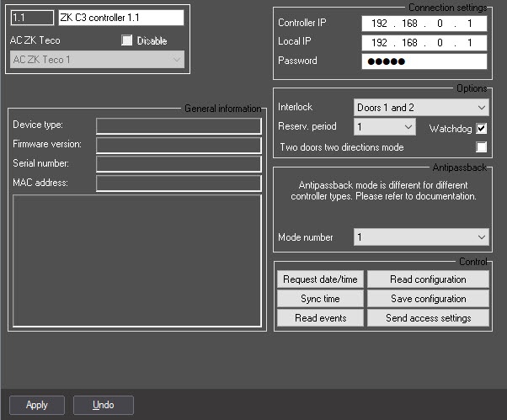Click the Apply button
507x420 pixels.
pos(37,405)
